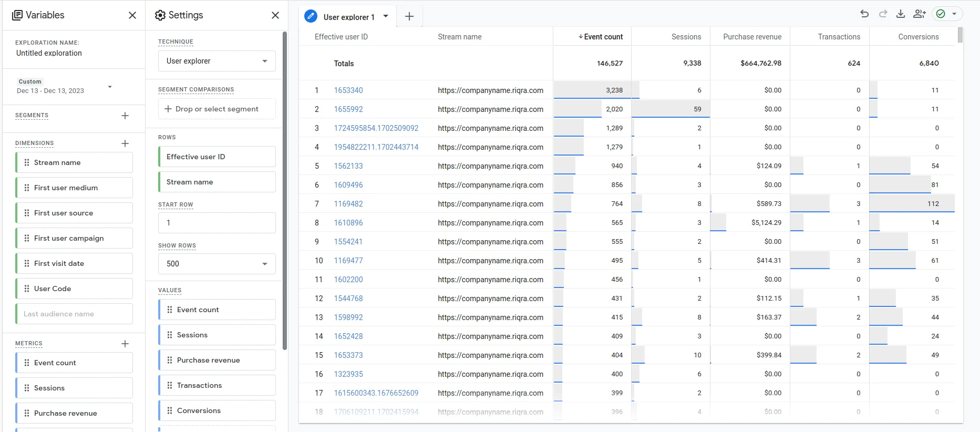This screenshot has width=980, height=432.
Task: Select the Effective user ID row chip
Action: pyautogui.click(x=217, y=157)
